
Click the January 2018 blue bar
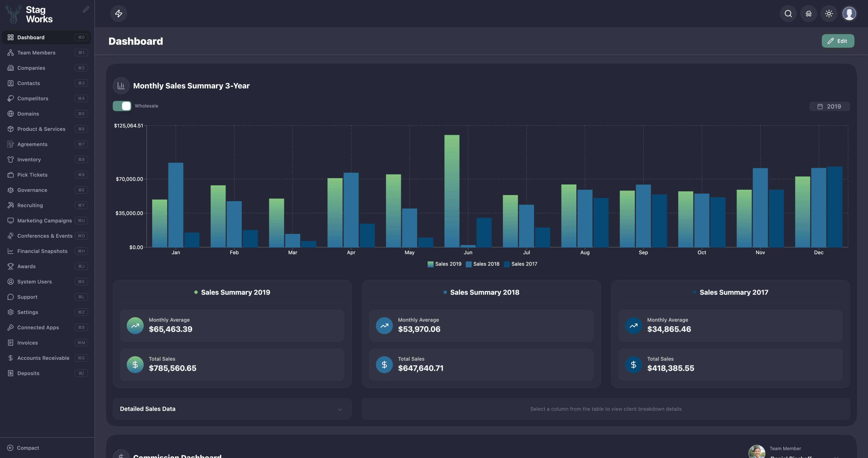[176, 205]
